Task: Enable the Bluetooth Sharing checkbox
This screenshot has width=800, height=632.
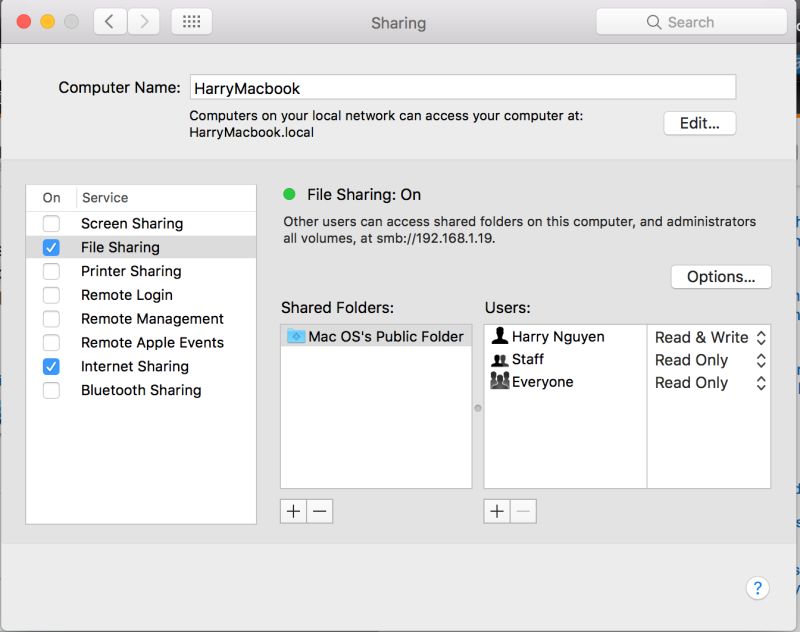Action: pyautogui.click(x=51, y=390)
